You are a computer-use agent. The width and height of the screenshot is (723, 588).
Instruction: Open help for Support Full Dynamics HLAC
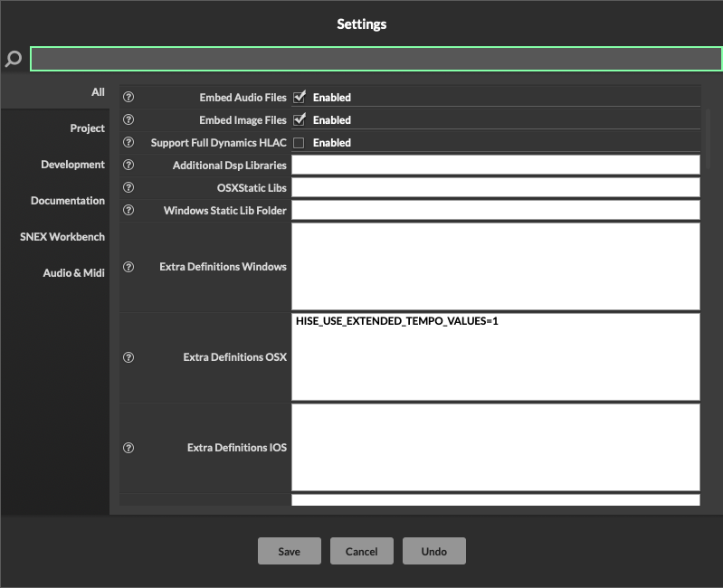point(128,142)
